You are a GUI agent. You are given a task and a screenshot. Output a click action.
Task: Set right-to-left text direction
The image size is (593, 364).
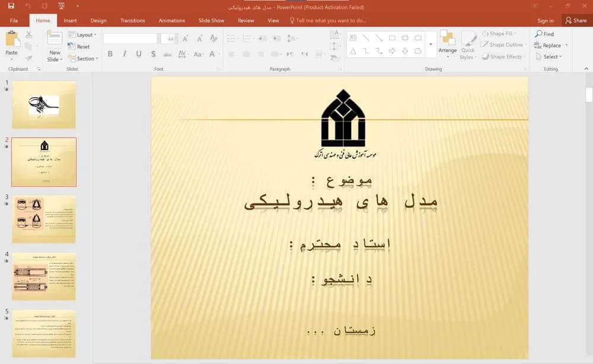pyautogui.click(x=304, y=55)
